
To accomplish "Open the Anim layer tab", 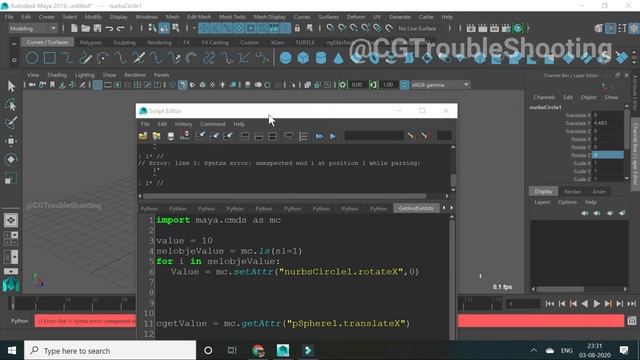I will click(x=599, y=191).
